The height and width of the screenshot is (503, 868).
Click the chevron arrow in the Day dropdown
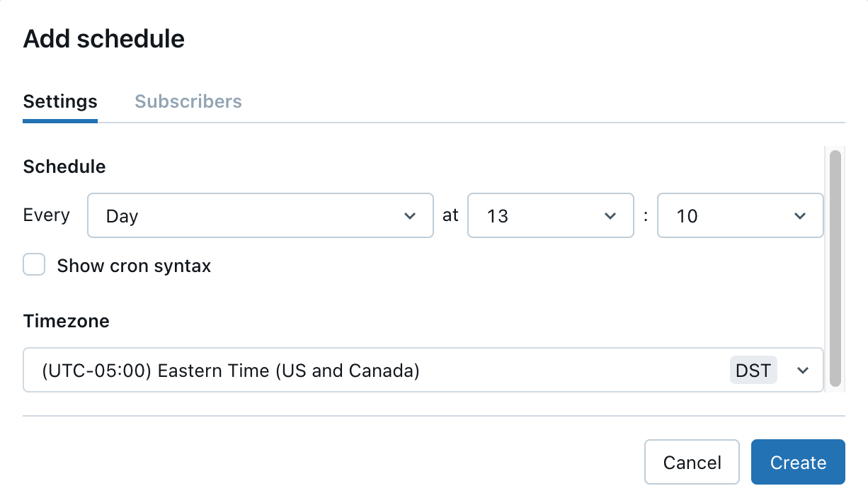click(x=409, y=215)
